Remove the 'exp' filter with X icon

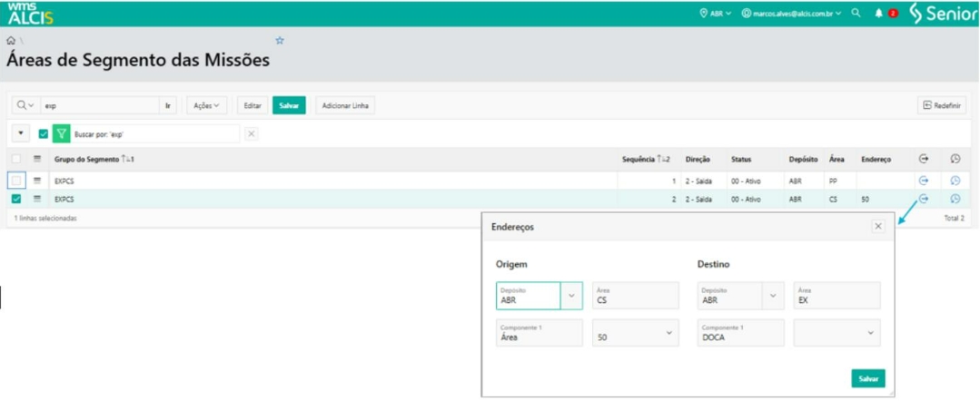(x=252, y=133)
